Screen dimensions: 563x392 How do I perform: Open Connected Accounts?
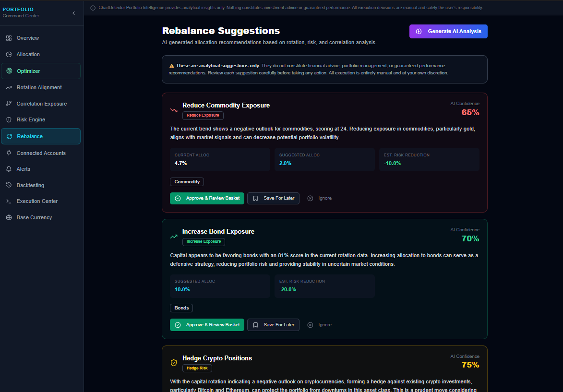41,153
